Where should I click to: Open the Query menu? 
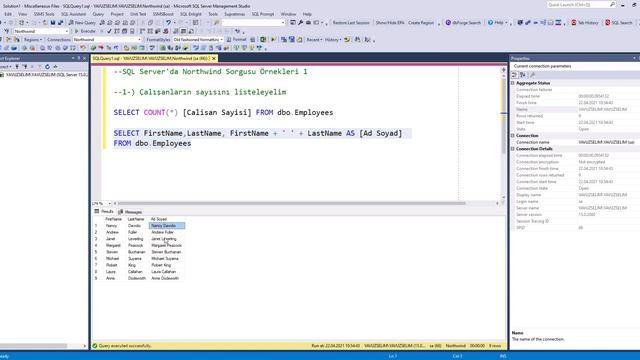pyautogui.click(x=98, y=14)
